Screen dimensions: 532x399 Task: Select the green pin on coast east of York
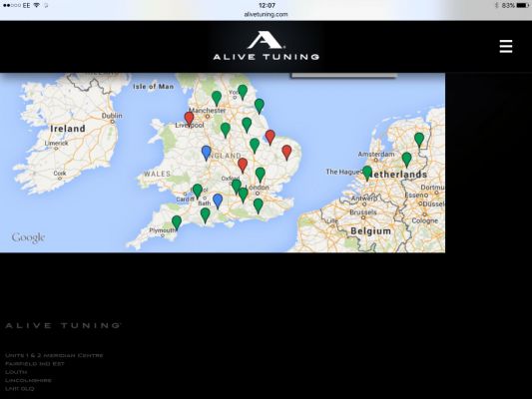tap(260, 106)
